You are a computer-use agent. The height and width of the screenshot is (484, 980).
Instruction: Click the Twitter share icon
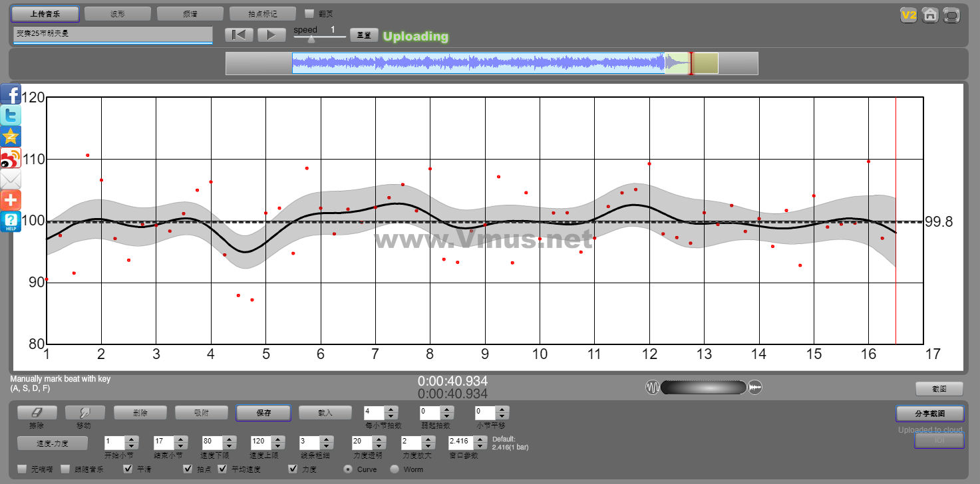(11, 116)
